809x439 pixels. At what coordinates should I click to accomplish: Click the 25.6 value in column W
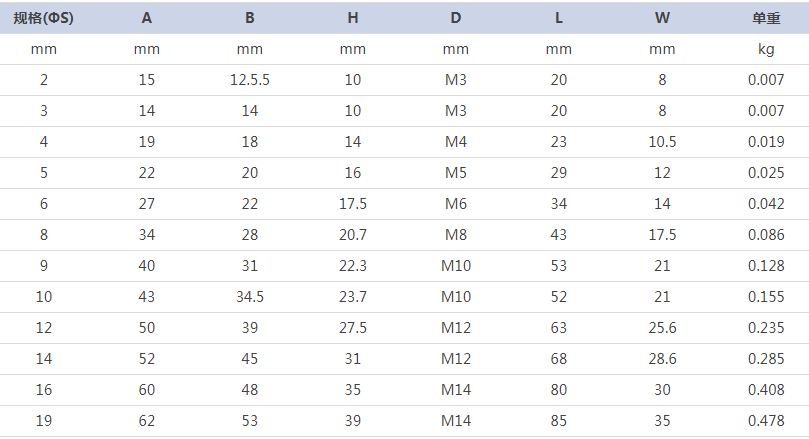[x=662, y=328]
